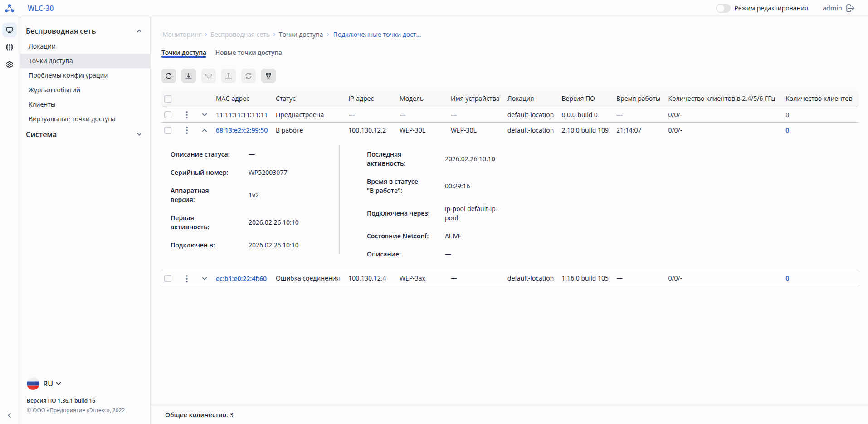The height and width of the screenshot is (424, 868).
Task: Open the settings gear in left rail
Action: point(10,64)
